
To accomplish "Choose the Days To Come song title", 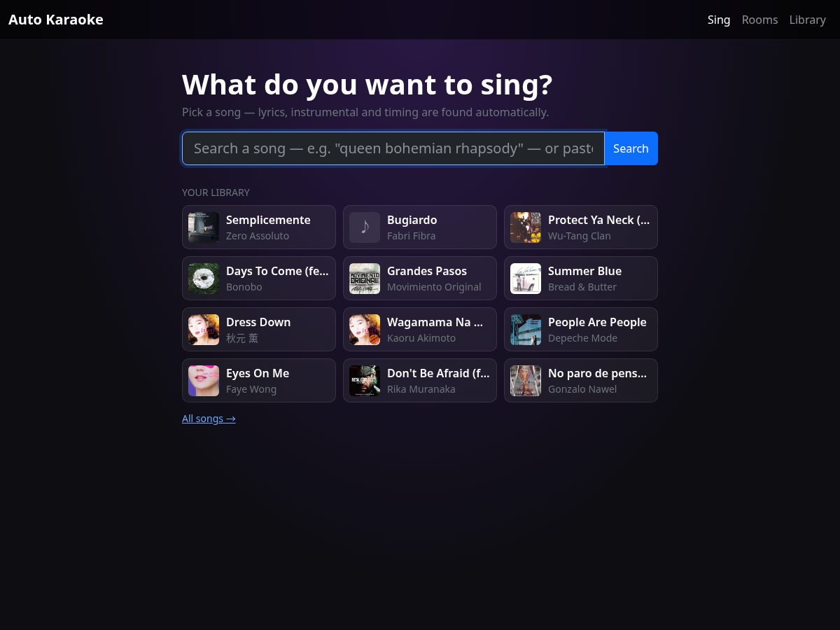I will pos(277,271).
